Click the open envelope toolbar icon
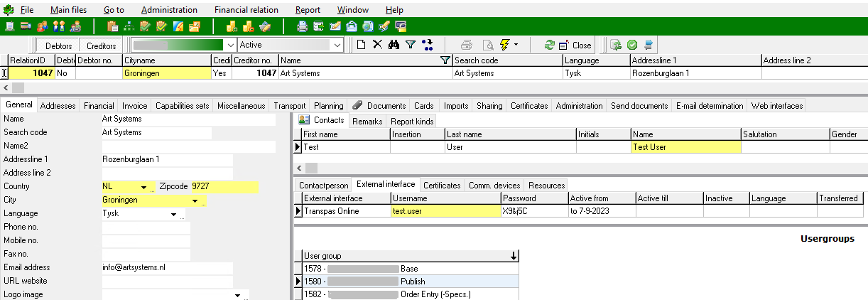Screen dimensions: 868x300 coord(351,26)
